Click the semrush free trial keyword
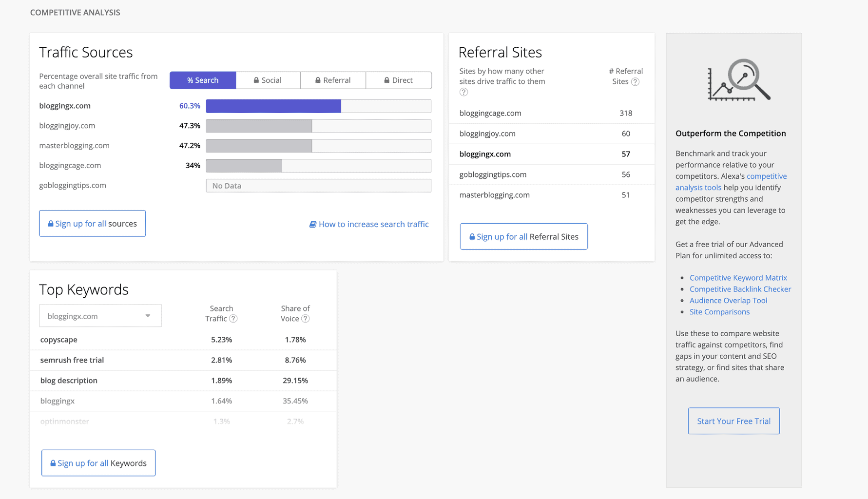 (x=72, y=360)
